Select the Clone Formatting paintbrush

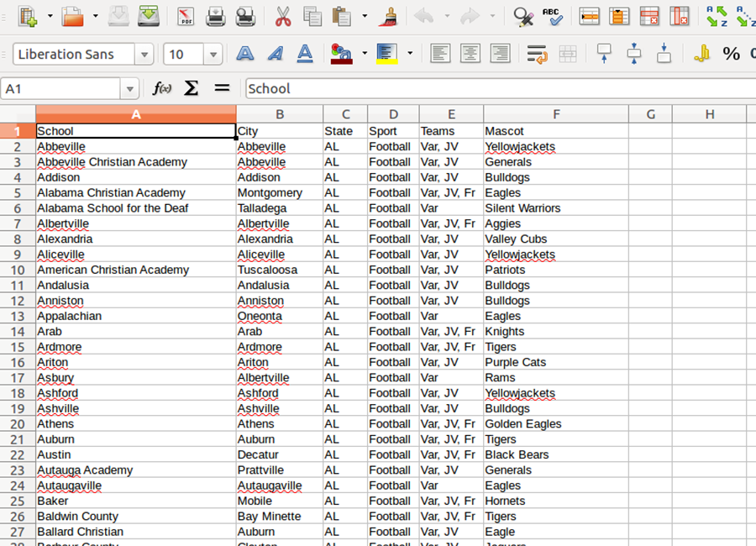(389, 16)
